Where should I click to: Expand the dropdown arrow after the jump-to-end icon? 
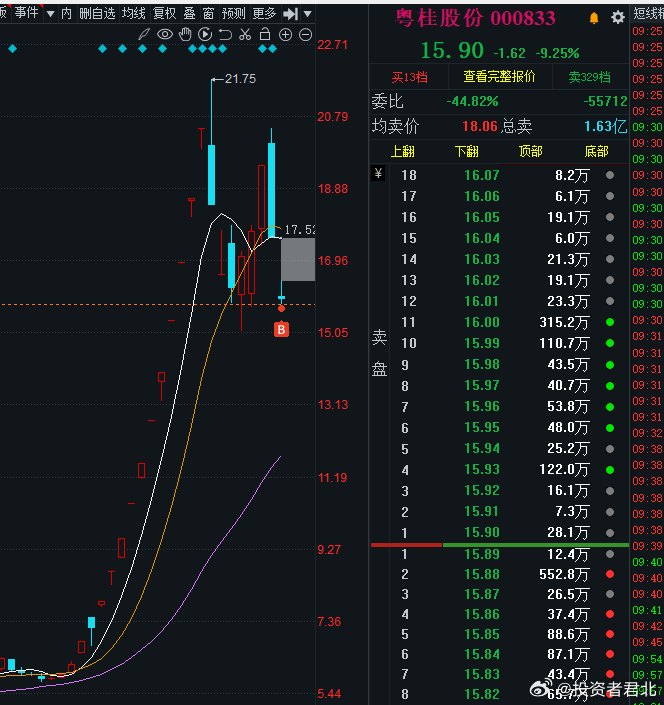tap(307, 14)
